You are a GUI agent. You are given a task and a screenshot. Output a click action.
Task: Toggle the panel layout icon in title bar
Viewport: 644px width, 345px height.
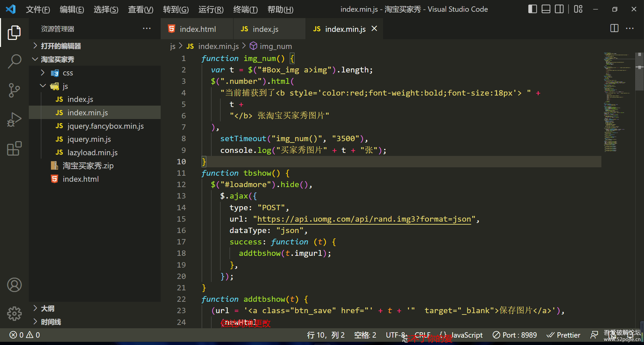[x=546, y=9]
